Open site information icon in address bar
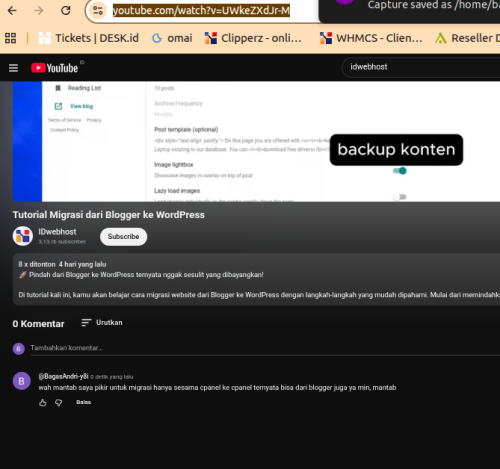500x469 pixels. (98, 11)
